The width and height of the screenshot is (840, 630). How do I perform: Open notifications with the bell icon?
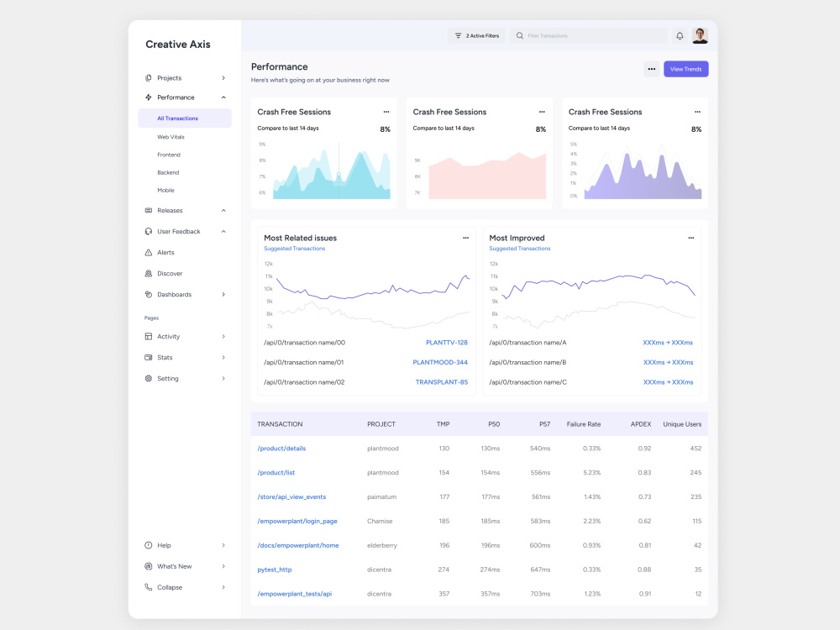point(680,36)
